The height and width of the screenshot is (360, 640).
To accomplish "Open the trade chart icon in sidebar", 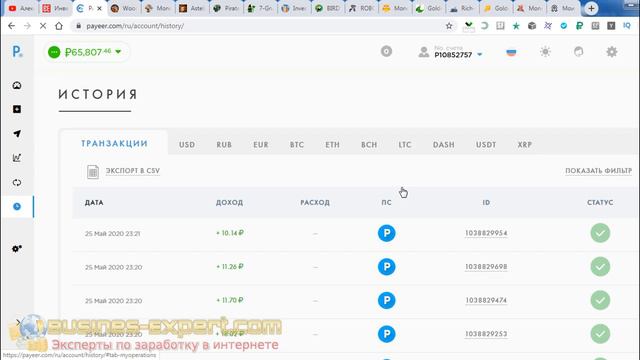I will point(17,158).
